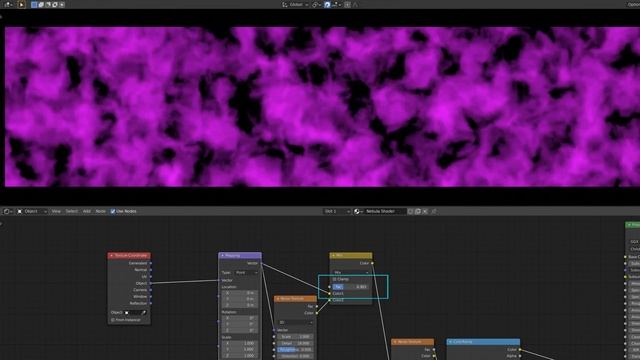Click the Color2 input socket on Mix node
Image resolution: width=640 pixels, height=360 pixels.
pos(330,300)
